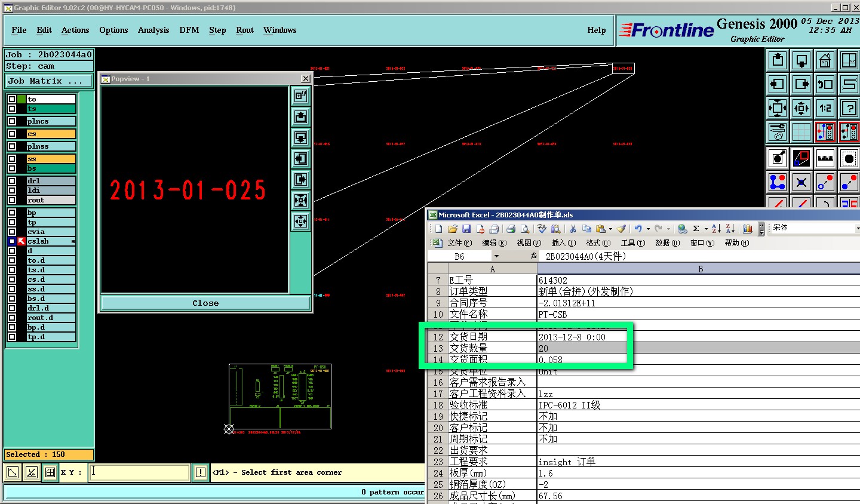
Task: Click the pan up icon in Genesis toolbar
Action: (778, 60)
